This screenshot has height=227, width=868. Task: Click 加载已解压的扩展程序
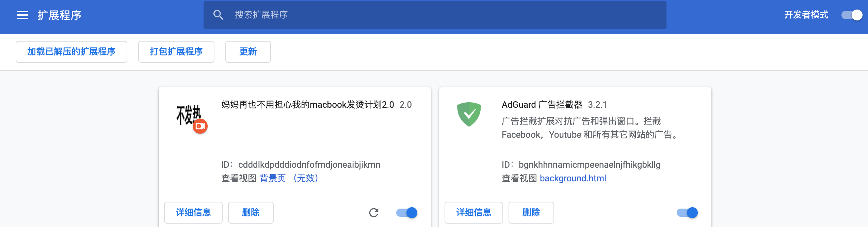pyautogui.click(x=71, y=51)
